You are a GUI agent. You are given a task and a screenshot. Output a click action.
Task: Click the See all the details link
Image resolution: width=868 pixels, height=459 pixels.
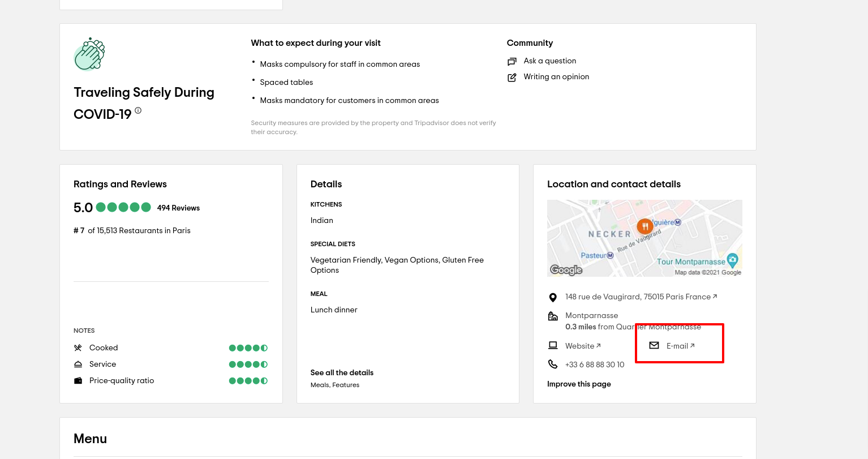[x=342, y=372]
